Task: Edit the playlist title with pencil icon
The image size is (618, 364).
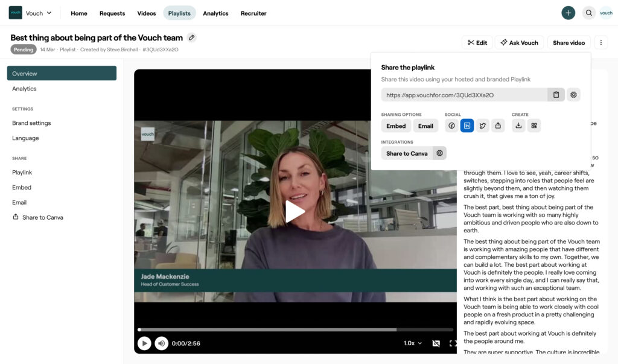Action: tap(191, 37)
